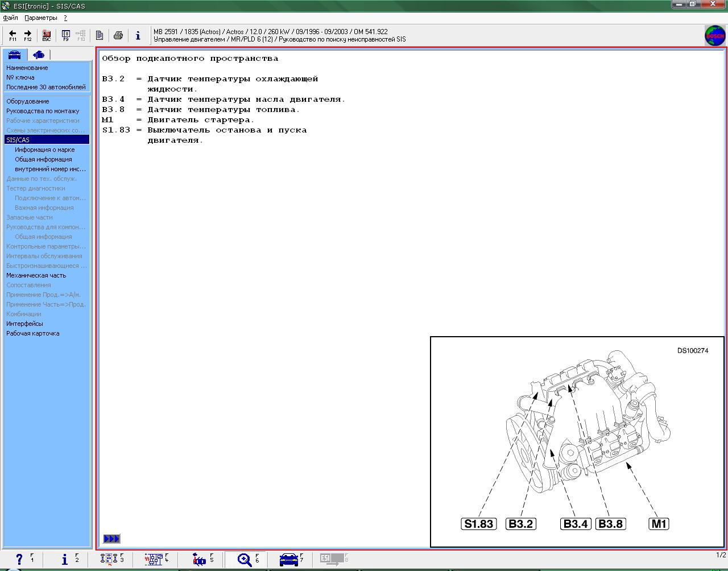Click the S1.83 label in engine diagram
Viewport: 728px width, 571px height.
pos(479,524)
